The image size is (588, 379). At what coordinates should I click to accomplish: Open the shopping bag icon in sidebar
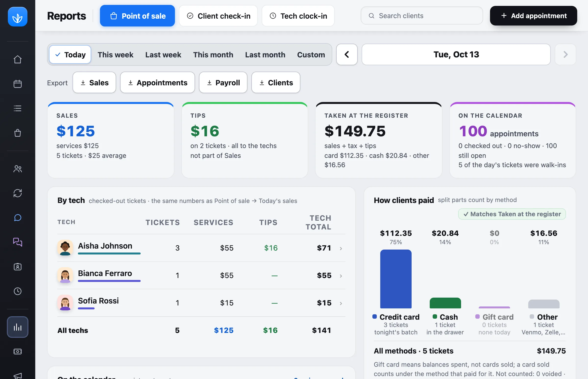click(x=17, y=133)
